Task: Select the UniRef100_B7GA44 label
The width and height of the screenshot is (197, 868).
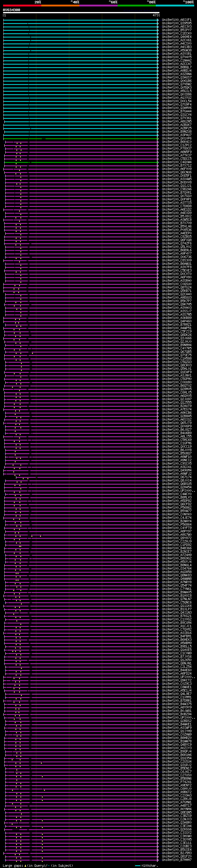Action: pos(176,111)
